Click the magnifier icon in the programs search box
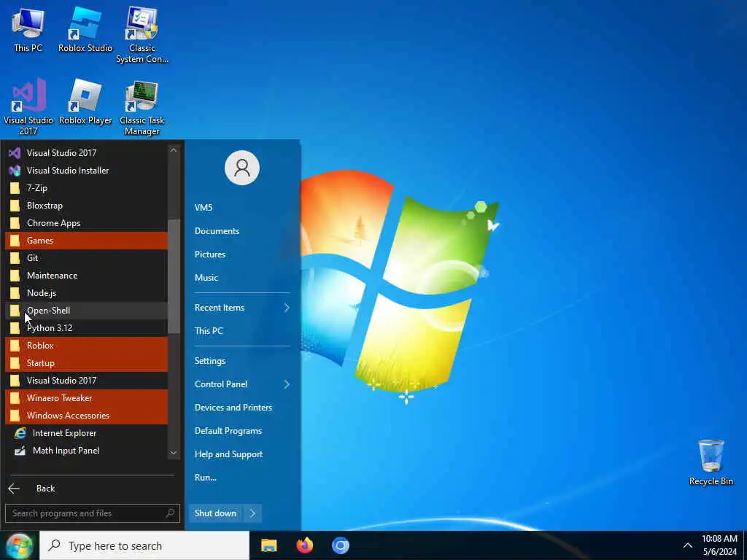The height and width of the screenshot is (560, 747). pos(170,513)
